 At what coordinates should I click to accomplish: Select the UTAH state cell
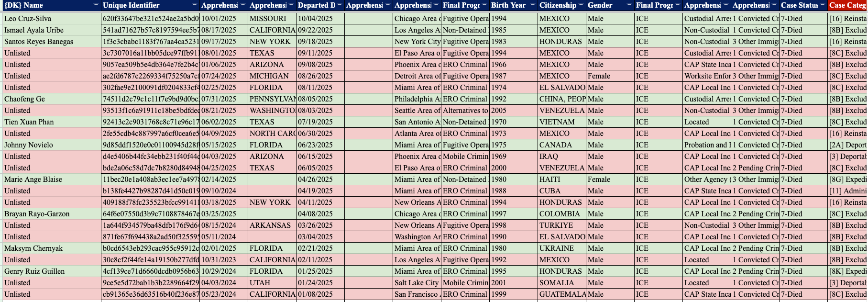(x=272, y=283)
